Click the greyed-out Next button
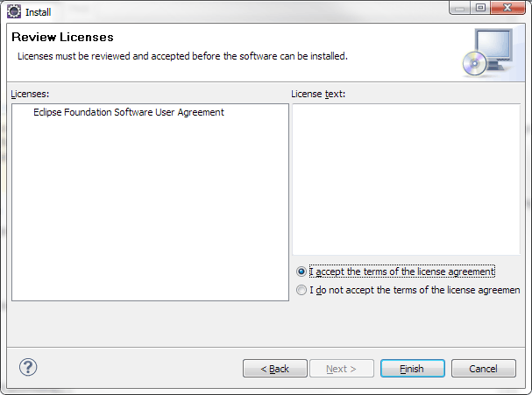The image size is (532, 395). 342,369
